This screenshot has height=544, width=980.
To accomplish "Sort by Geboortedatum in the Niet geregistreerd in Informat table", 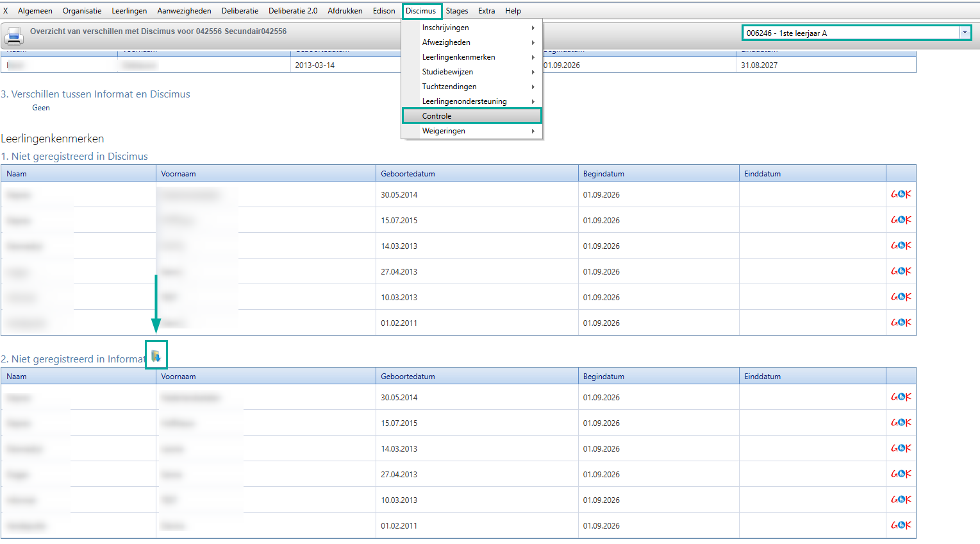I will (x=477, y=377).
